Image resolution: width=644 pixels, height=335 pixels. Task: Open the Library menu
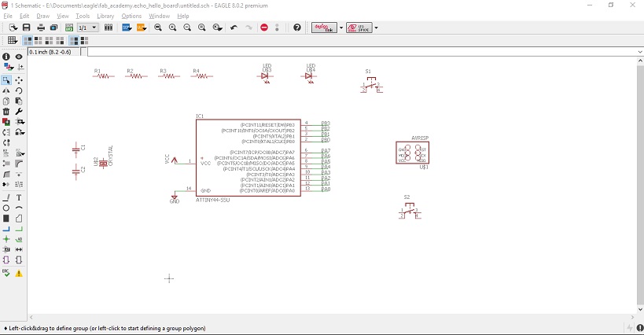point(105,16)
